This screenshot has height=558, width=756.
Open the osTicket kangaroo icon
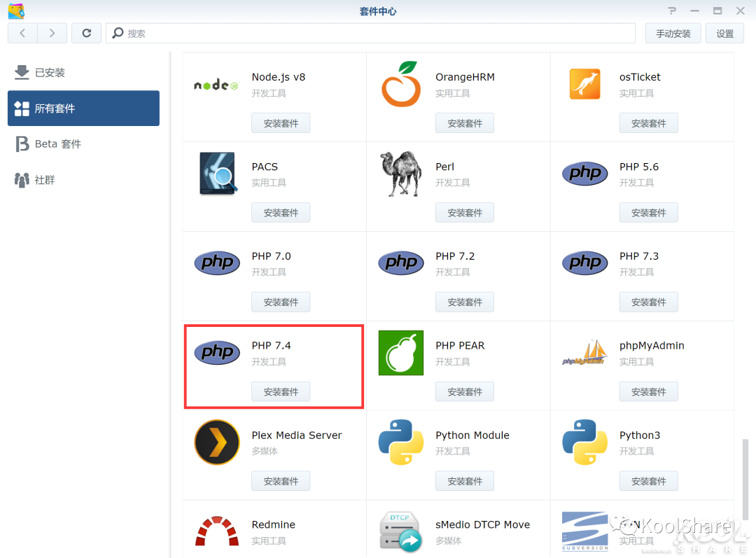click(x=584, y=84)
